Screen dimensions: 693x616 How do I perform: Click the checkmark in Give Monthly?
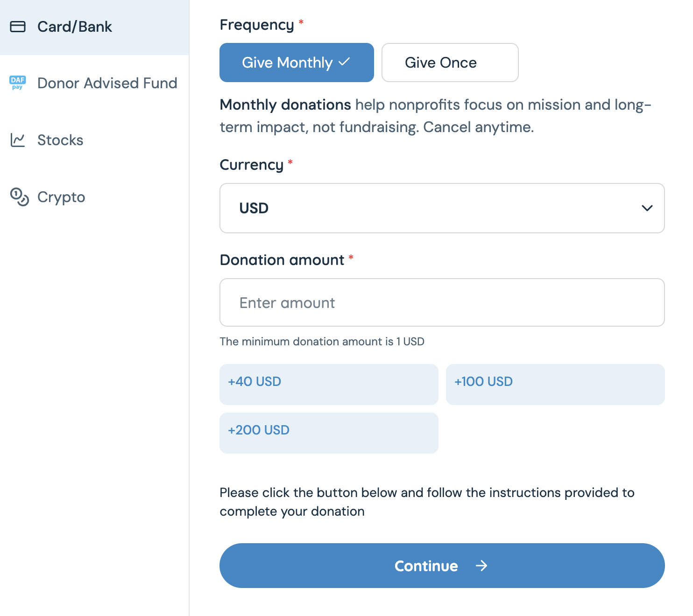(344, 62)
